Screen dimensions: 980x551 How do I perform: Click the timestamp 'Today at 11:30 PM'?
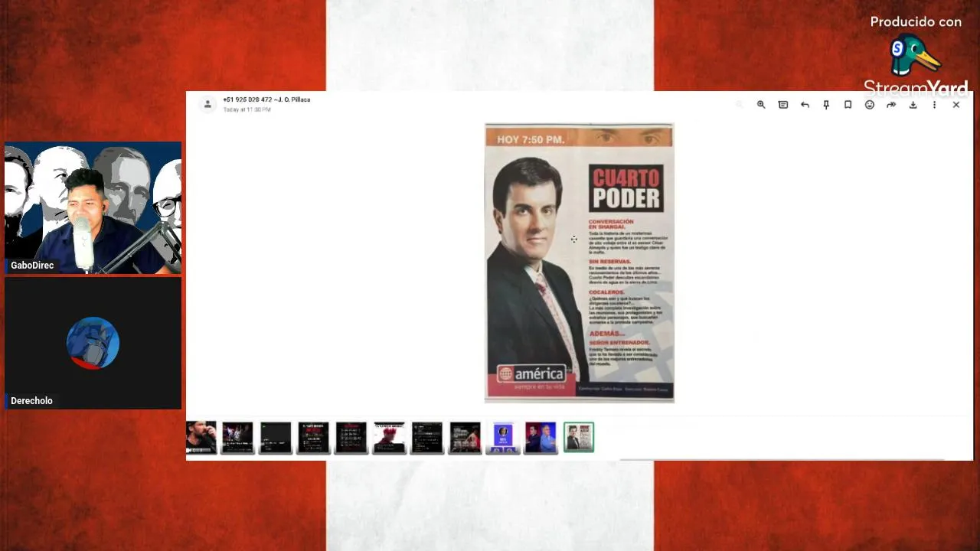247,109
